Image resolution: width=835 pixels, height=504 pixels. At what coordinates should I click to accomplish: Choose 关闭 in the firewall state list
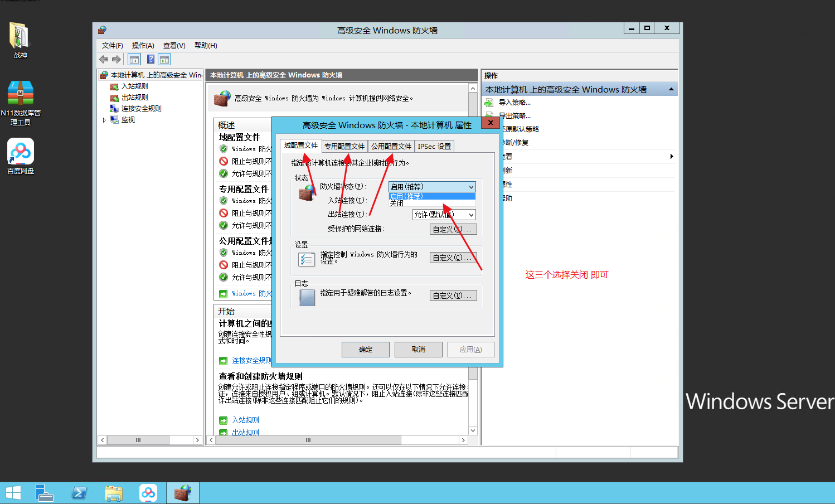pos(397,203)
